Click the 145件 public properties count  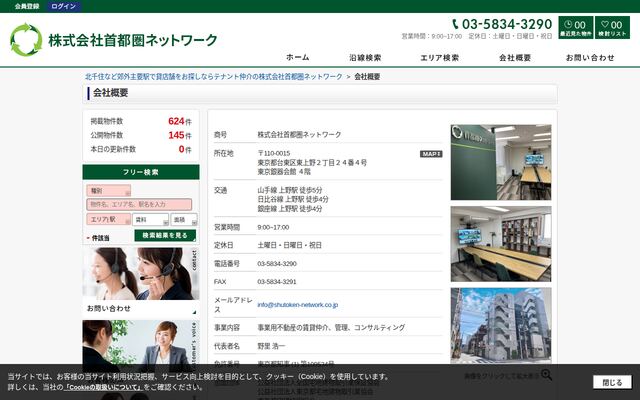point(180,135)
